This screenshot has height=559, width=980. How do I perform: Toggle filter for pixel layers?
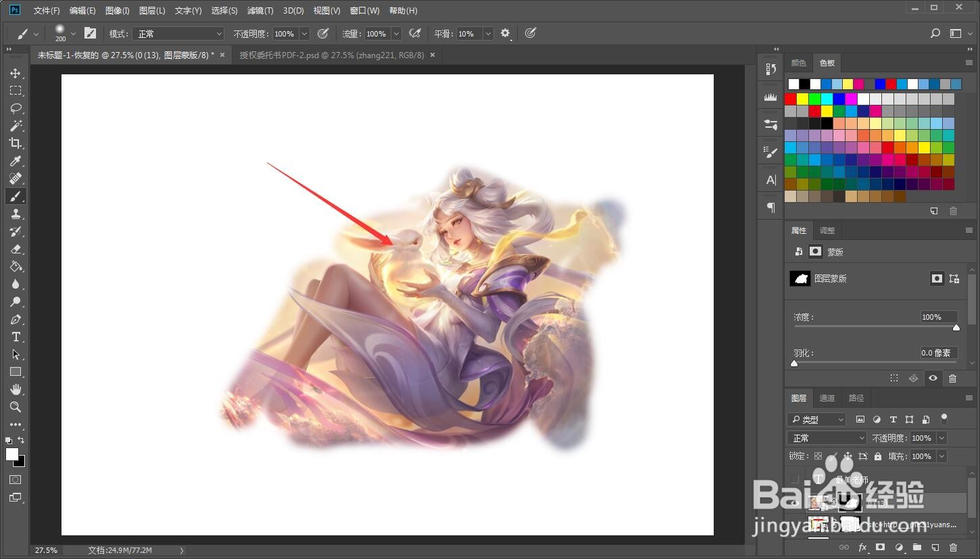click(860, 419)
